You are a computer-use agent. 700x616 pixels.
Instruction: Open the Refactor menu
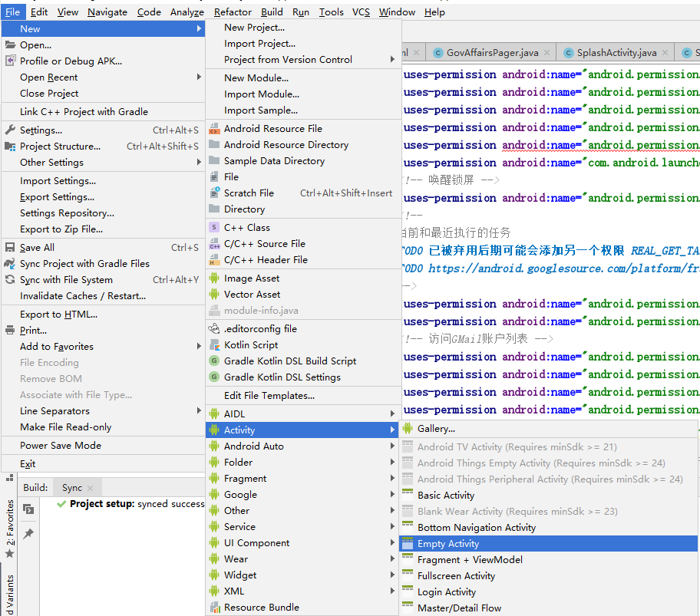tap(233, 12)
